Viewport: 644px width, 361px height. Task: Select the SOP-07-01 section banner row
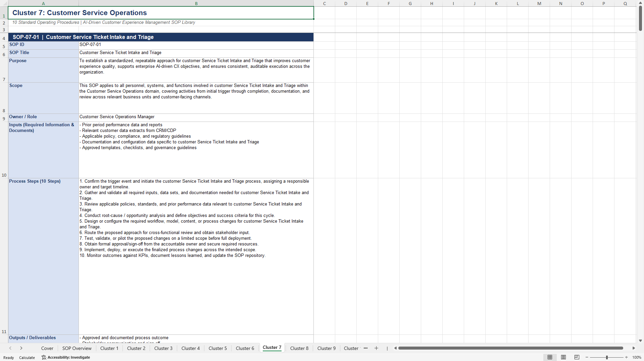pyautogui.click(x=161, y=37)
